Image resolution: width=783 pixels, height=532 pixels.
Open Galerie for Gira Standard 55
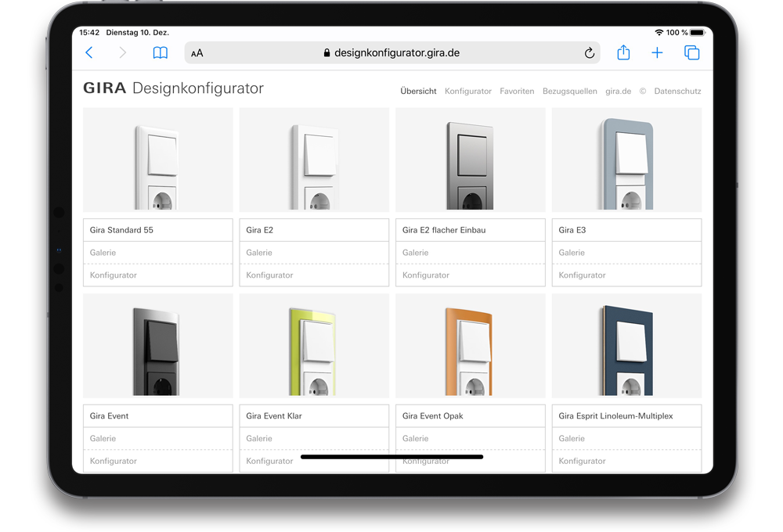[x=158, y=253]
